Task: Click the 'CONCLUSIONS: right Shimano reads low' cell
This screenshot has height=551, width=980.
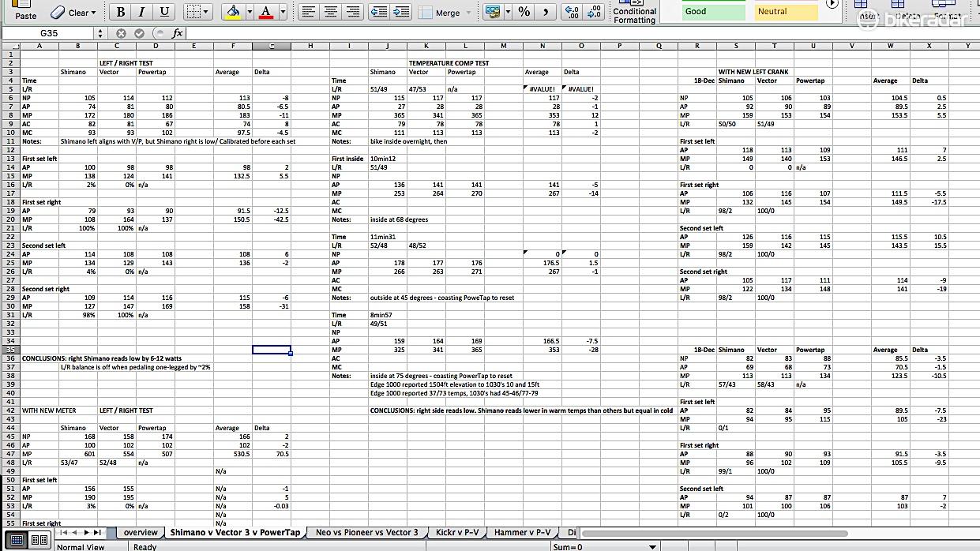Action: click(x=102, y=358)
